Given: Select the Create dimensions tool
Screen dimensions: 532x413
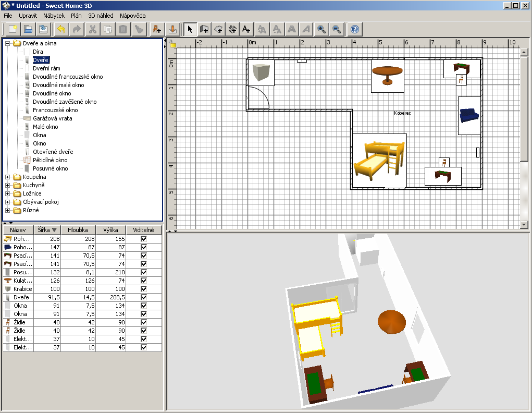Looking at the screenshot, I should [232, 30].
